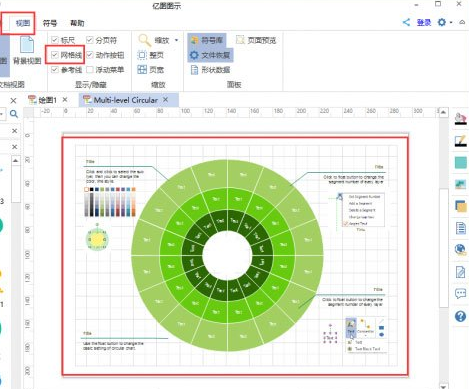Click the color palette strip on canvas

(110, 202)
